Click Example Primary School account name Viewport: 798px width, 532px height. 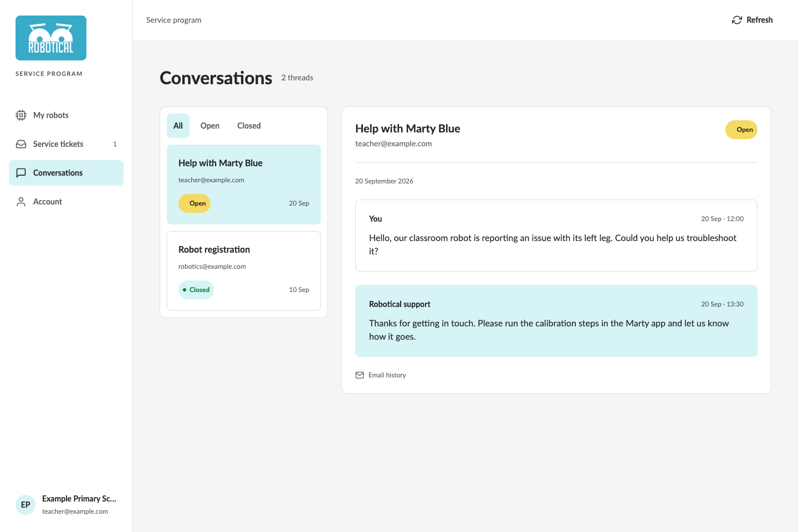(79, 499)
